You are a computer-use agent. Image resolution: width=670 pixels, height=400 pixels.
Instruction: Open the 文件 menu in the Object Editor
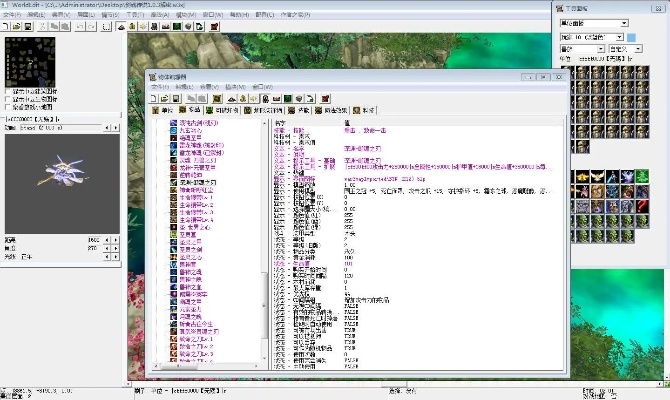point(158,87)
